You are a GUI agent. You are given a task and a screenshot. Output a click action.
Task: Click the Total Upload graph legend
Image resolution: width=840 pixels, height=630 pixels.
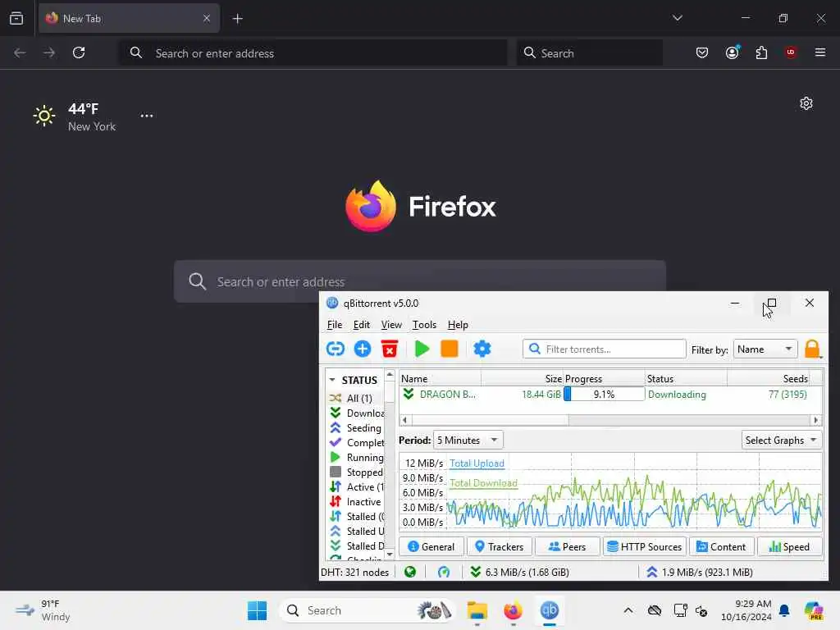[477, 463]
